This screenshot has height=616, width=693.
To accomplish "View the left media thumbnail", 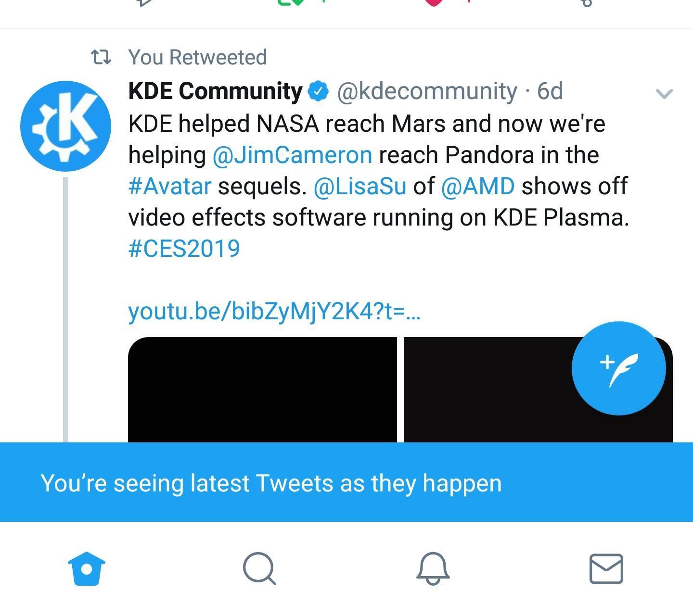I will pyautogui.click(x=262, y=390).
